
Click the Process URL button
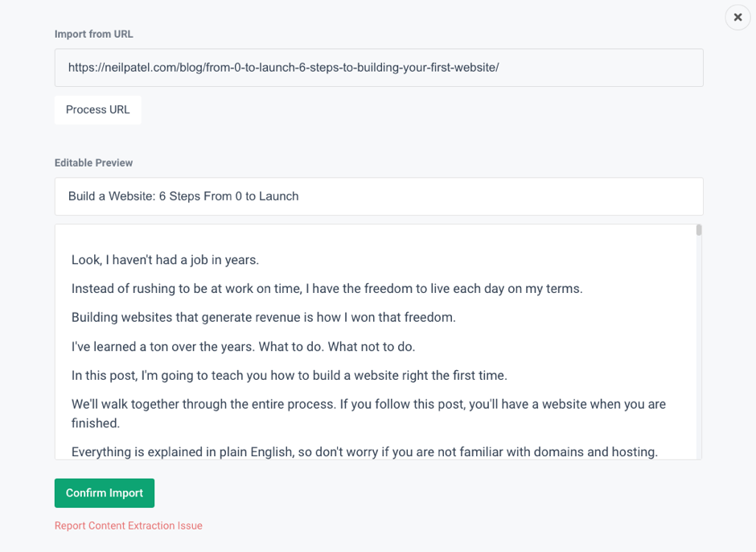[98, 109]
